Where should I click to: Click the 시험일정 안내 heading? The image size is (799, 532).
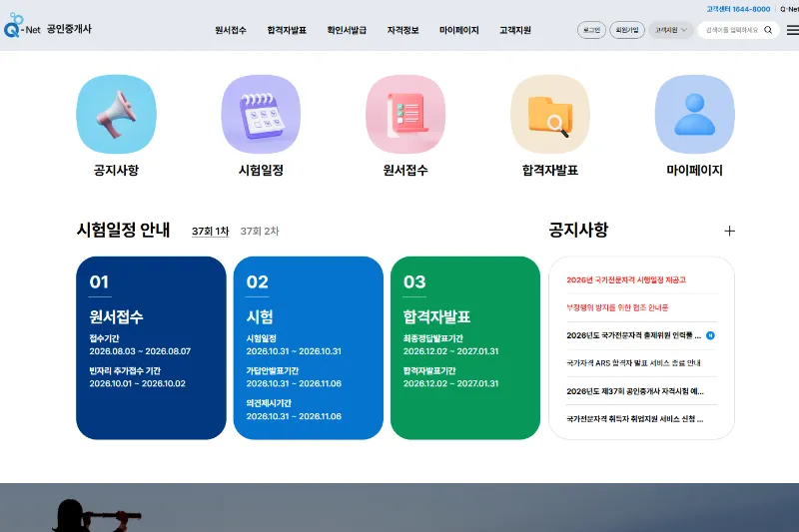pos(123,231)
